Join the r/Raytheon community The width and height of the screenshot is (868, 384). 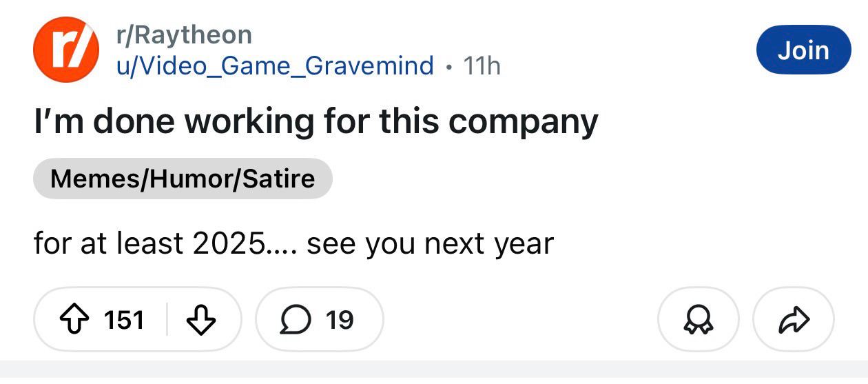(x=803, y=50)
